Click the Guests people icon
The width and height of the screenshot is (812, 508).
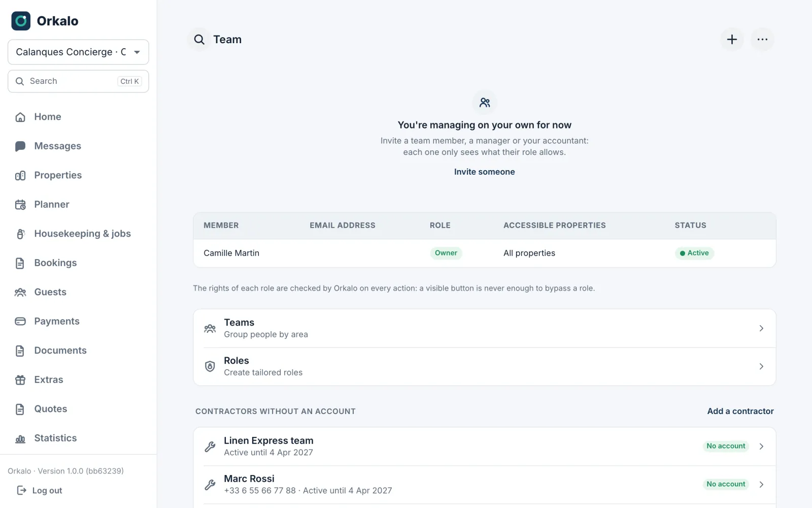(20, 293)
